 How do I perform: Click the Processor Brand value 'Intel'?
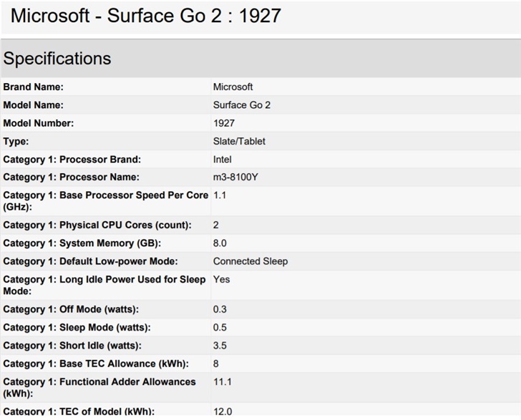tap(222, 159)
